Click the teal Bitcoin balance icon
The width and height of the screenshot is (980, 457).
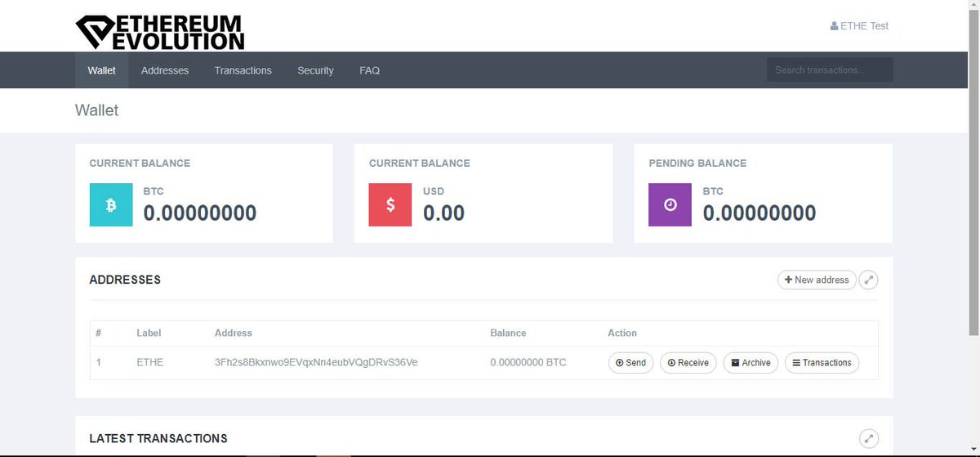point(111,205)
